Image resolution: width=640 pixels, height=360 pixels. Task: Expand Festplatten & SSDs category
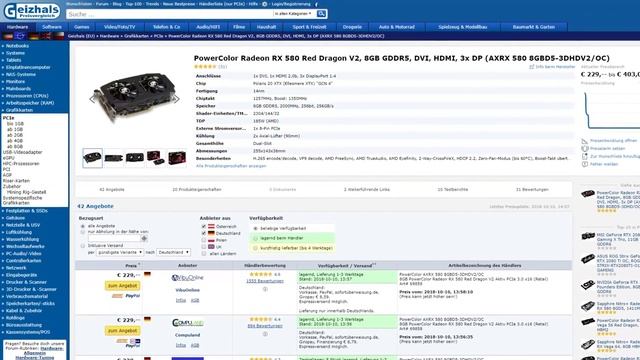coord(27,211)
